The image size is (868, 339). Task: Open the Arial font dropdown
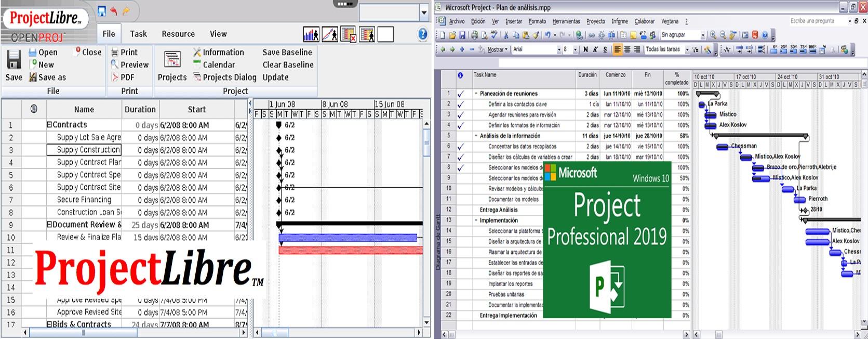[559, 50]
